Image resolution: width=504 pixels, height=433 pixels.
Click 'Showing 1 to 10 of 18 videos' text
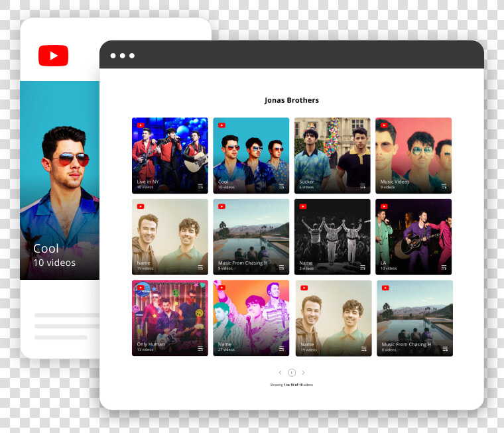tap(292, 385)
